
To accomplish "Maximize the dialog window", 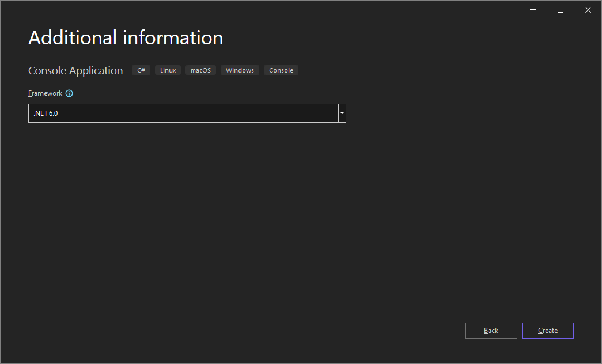I will pyautogui.click(x=561, y=10).
